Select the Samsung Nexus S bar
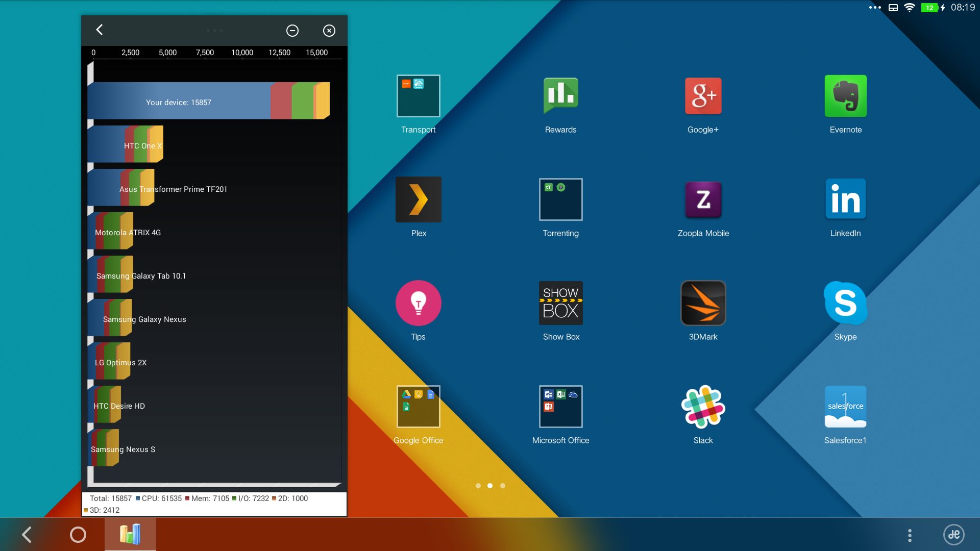 [103, 448]
